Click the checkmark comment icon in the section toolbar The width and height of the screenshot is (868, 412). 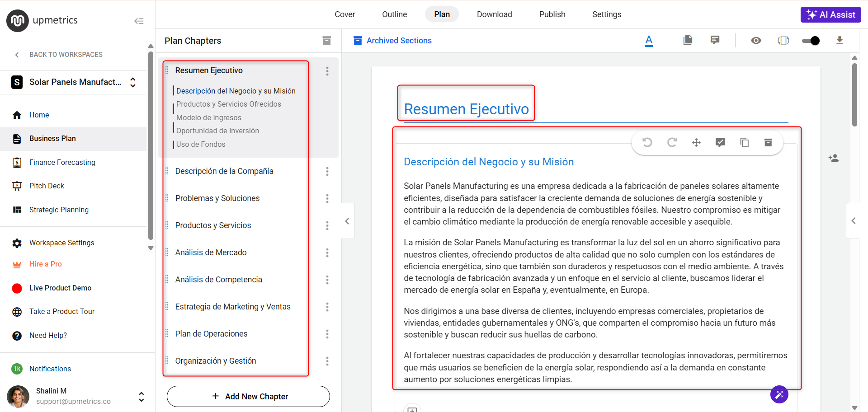point(720,143)
